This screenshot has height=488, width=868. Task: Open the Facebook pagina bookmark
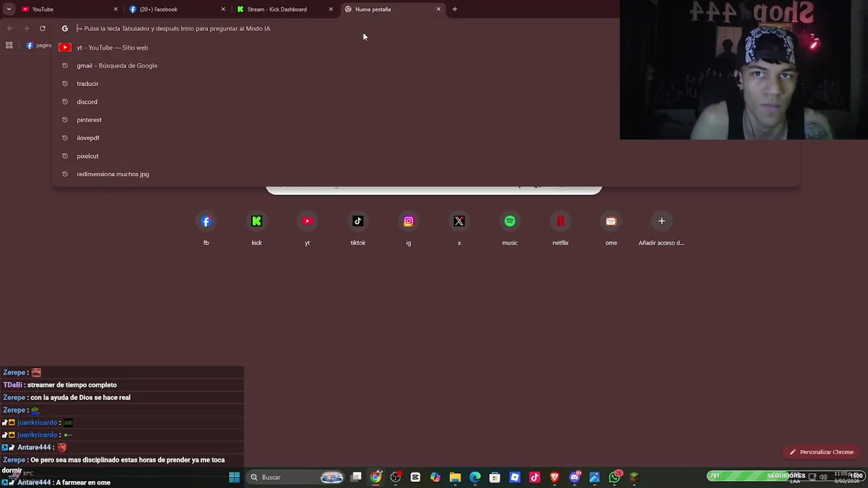[x=39, y=45]
